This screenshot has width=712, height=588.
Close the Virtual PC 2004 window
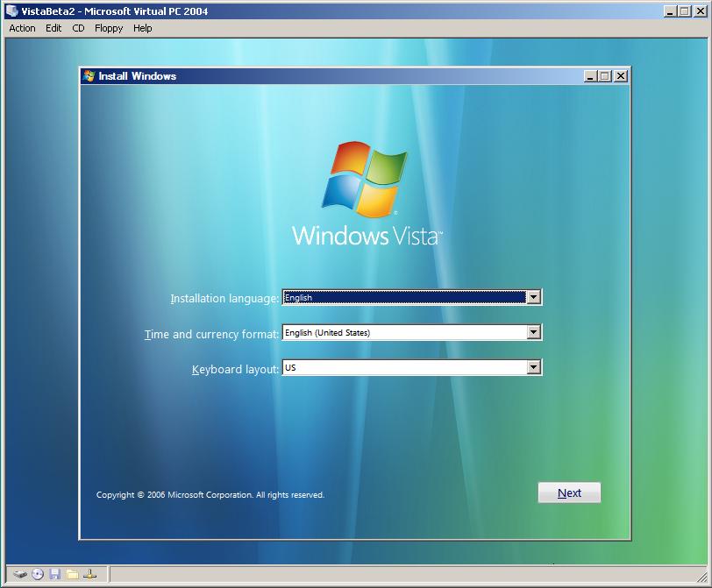[x=701, y=11]
